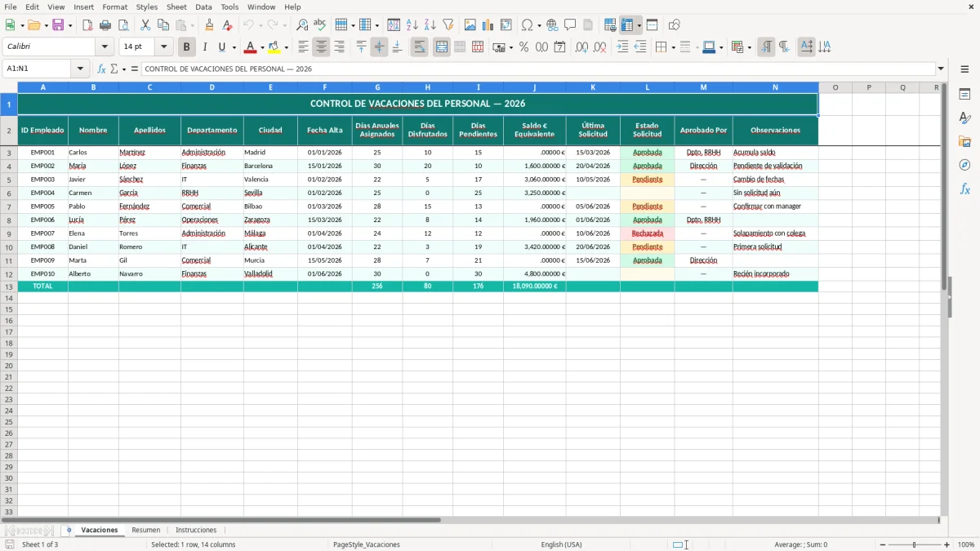
Task: Open the sidebar Properties deck
Action: click(964, 95)
